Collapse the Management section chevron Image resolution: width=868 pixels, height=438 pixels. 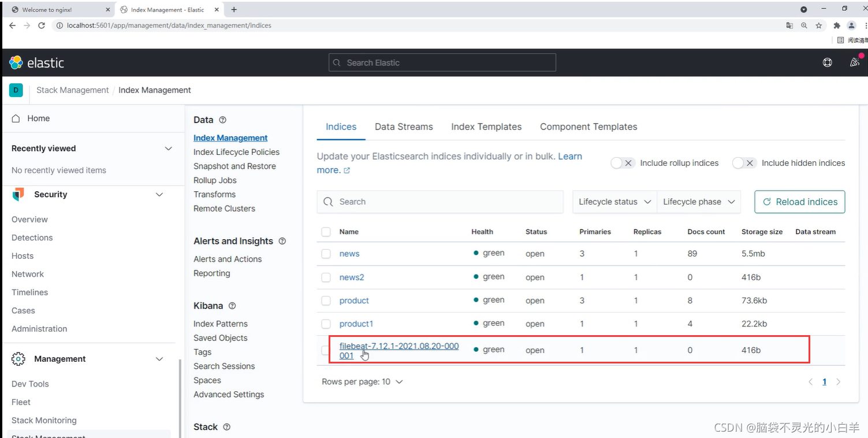point(159,359)
